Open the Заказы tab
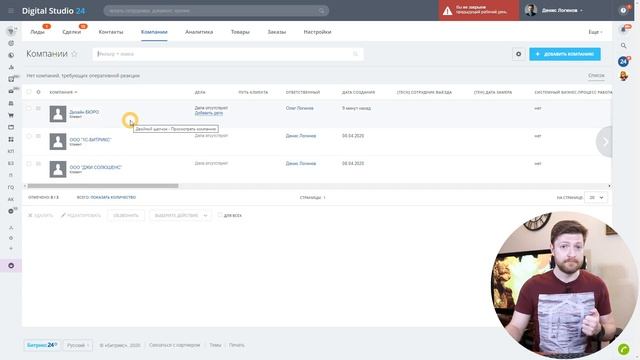Viewport: 640px width, 360px height. click(x=277, y=32)
